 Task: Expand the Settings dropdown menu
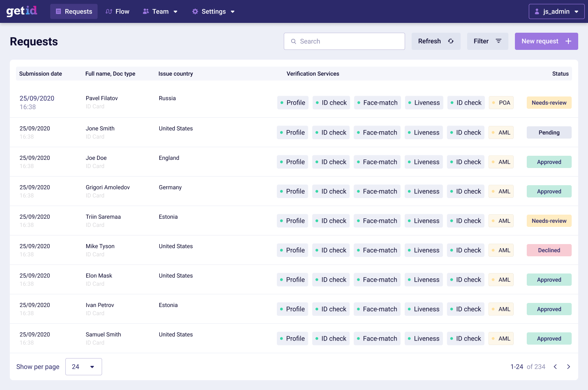[x=233, y=11]
